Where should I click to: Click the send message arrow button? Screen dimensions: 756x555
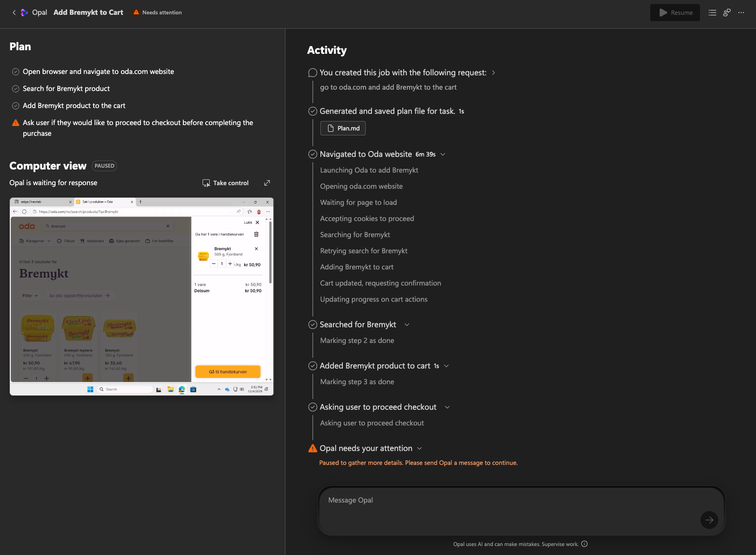[x=709, y=520]
